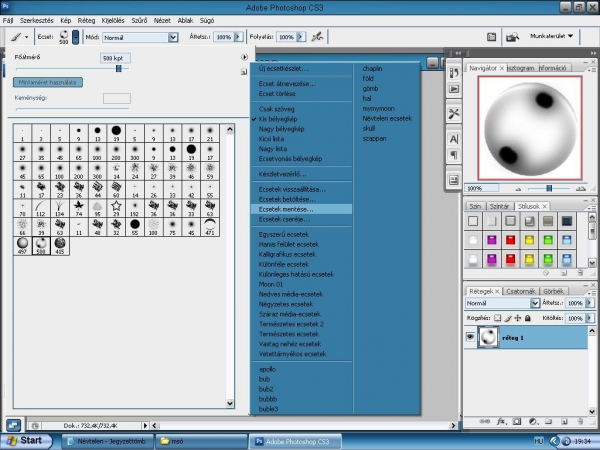Open the Munkaterület workspace dropdown

click(x=551, y=36)
